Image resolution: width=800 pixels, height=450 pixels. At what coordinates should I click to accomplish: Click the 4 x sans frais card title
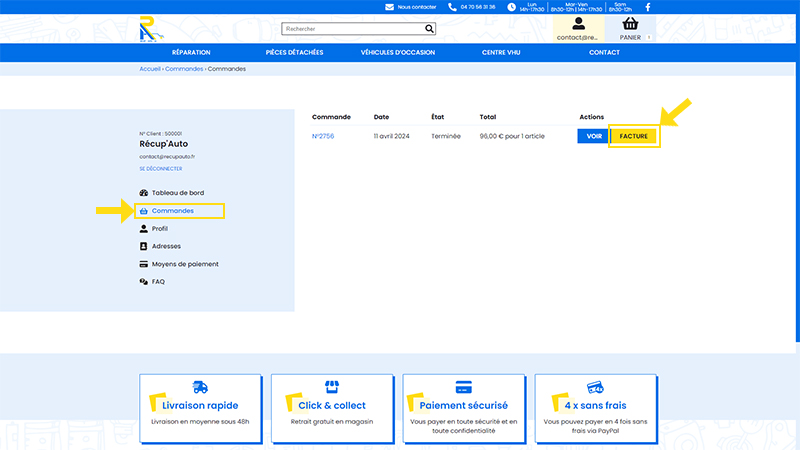tap(595, 406)
